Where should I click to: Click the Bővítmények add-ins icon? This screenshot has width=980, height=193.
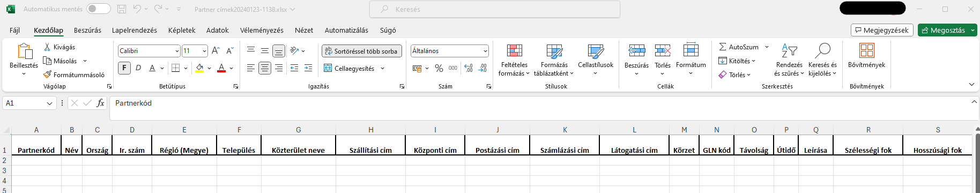pyautogui.click(x=866, y=50)
